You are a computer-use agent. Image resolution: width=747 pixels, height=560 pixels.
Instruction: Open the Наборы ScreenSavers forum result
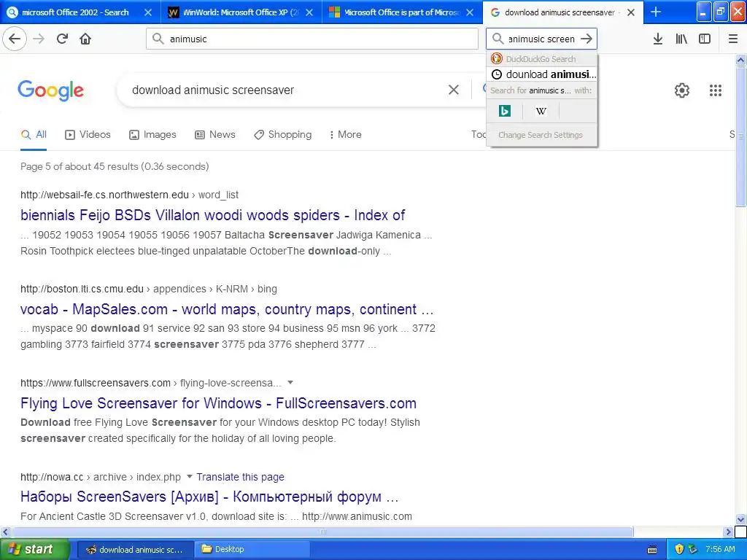pyautogui.click(x=209, y=497)
